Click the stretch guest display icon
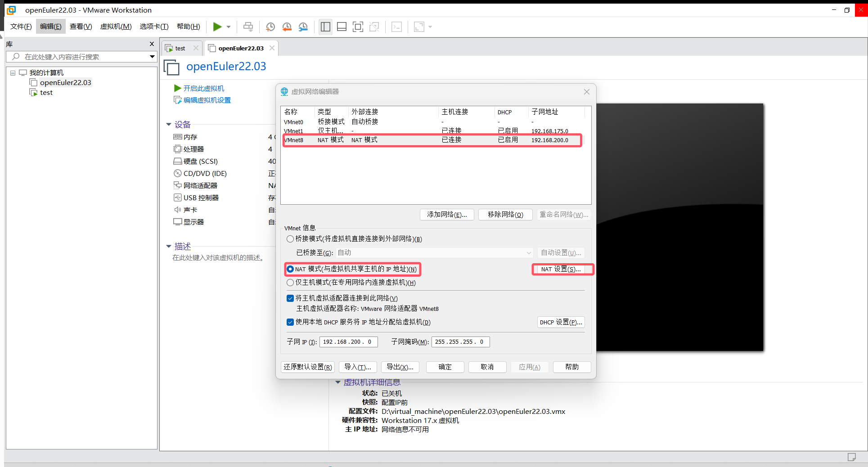This screenshot has height=467, width=868. coord(419,27)
